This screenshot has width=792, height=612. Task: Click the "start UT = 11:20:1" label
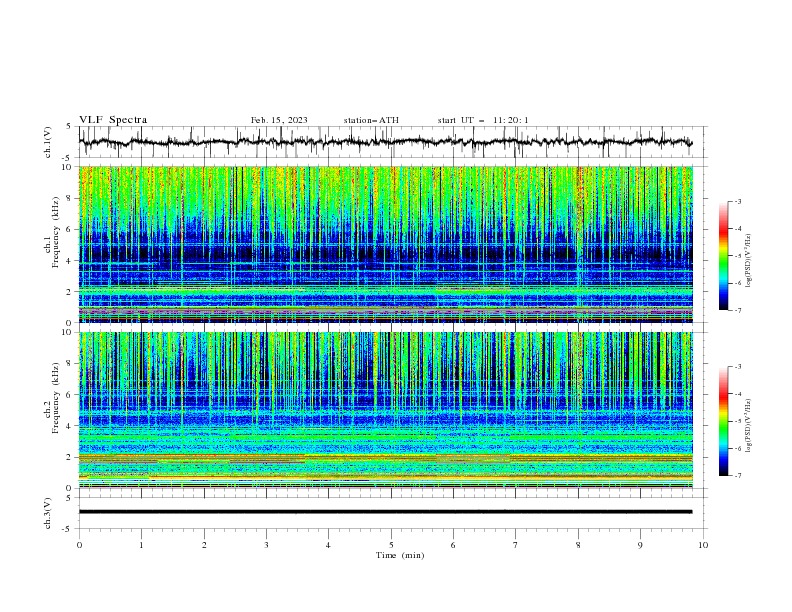point(483,120)
